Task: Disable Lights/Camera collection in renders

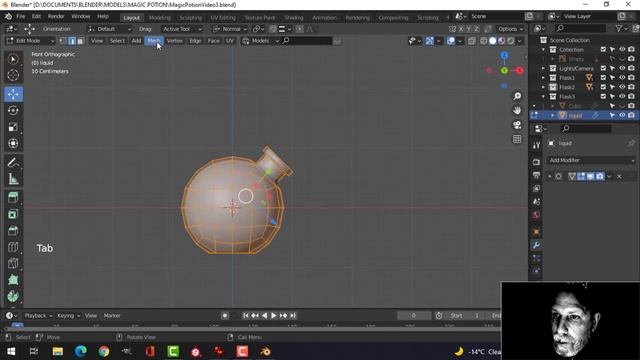Action: (x=631, y=68)
